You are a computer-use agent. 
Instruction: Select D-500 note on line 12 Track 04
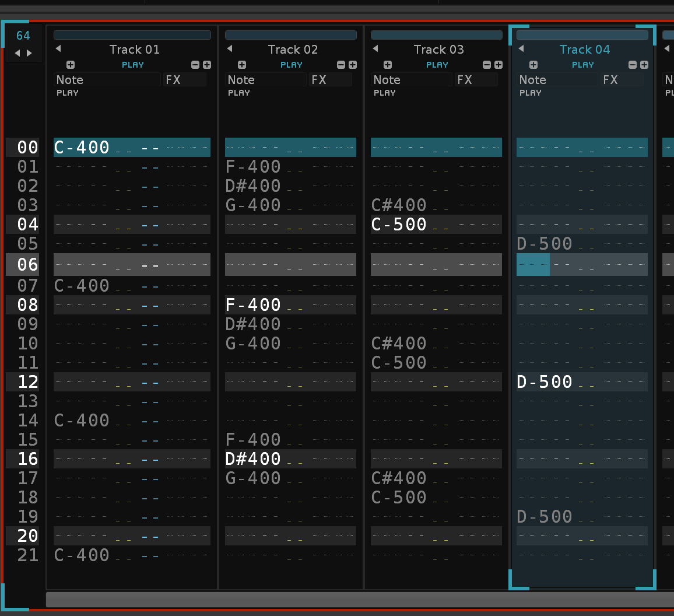click(545, 382)
